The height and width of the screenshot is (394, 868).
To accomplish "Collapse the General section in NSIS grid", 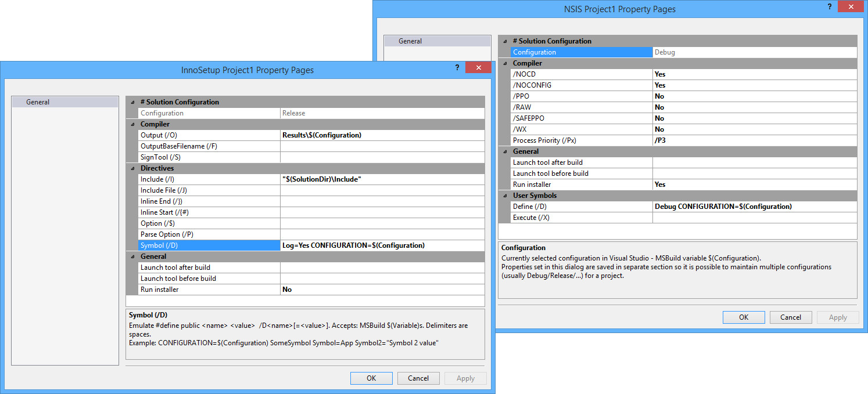I will (x=504, y=151).
